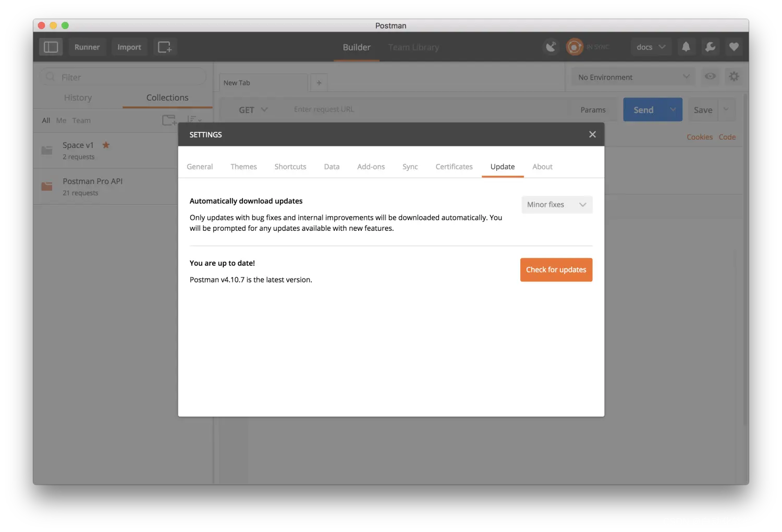
Task: Select the Update settings tab
Action: (503, 167)
